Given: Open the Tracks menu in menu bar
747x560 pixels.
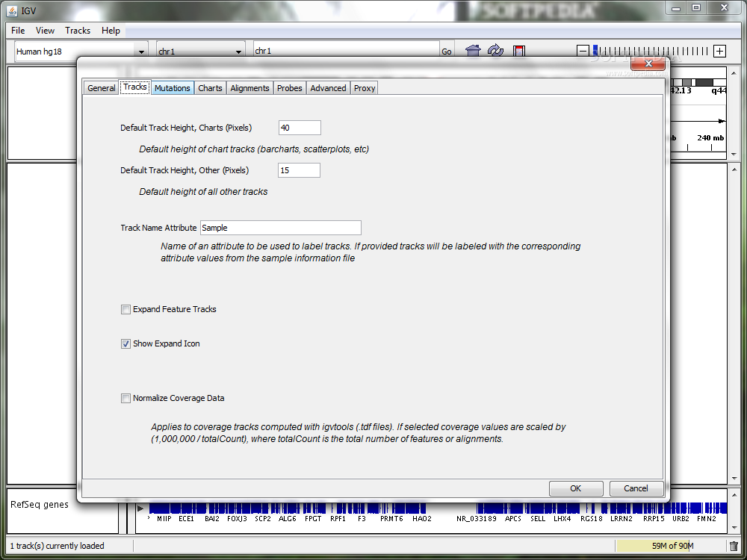Looking at the screenshot, I should point(78,31).
